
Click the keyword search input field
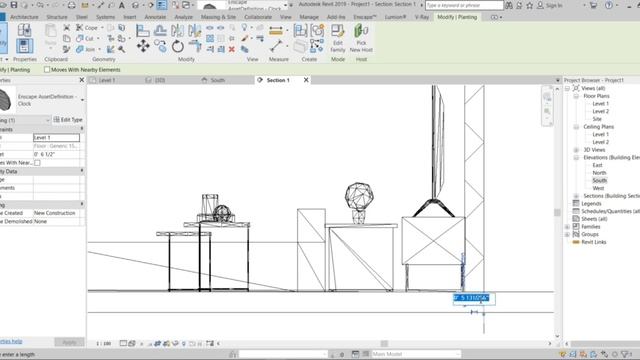tap(464, 5)
